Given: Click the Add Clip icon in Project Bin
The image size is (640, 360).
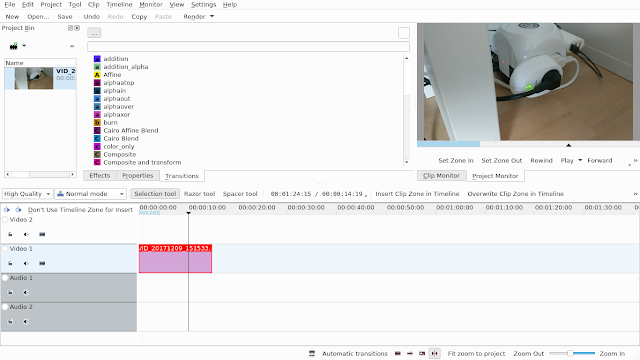Looking at the screenshot, I should [x=13, y=46].
